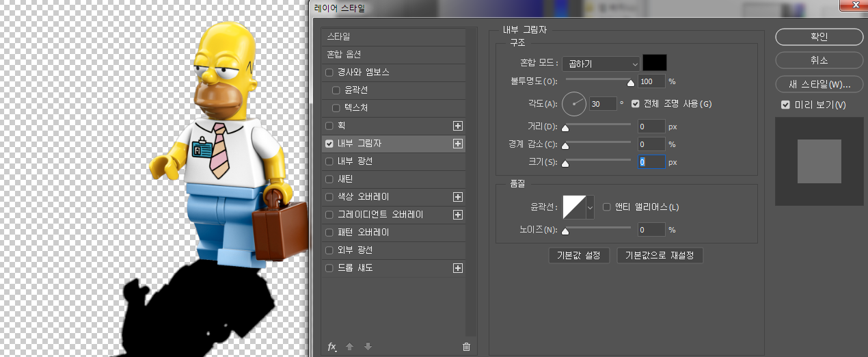The image size is (868, 357).
Task: Click the 크기 px value field
Action: pos(651,162)
